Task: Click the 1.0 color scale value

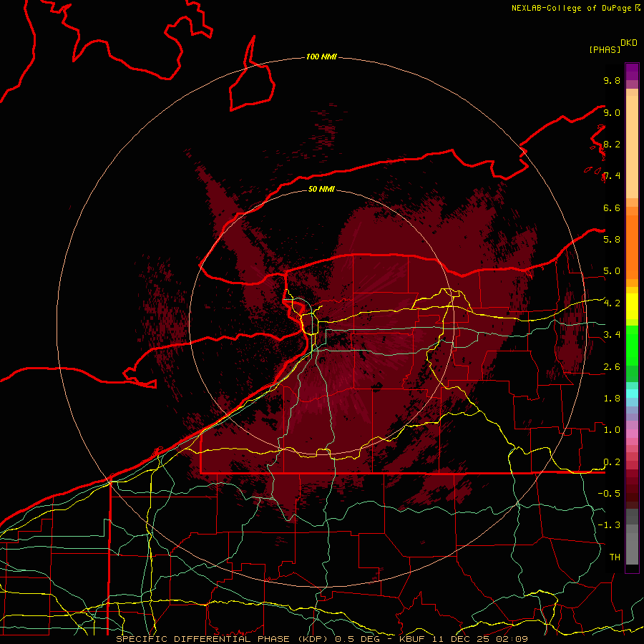Action: click(612, 429)
